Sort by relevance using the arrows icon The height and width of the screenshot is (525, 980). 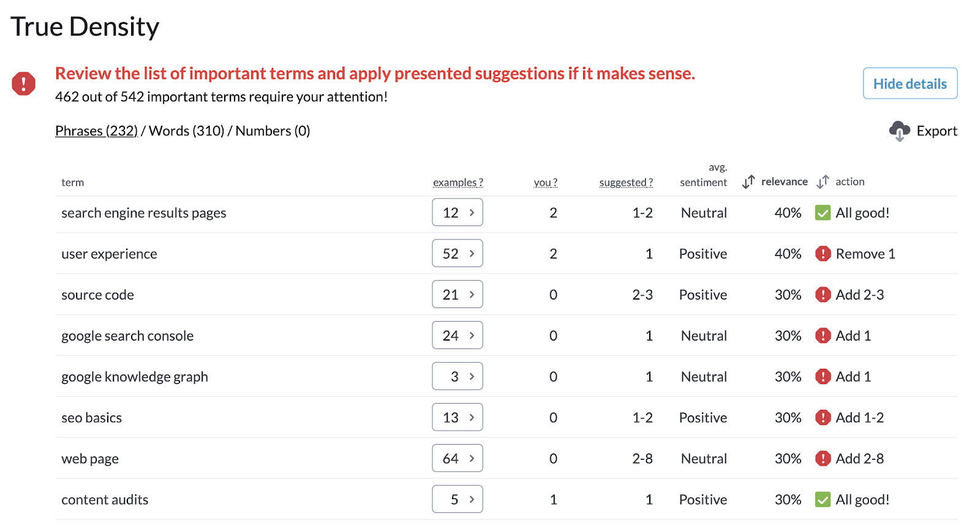[748, 182]
